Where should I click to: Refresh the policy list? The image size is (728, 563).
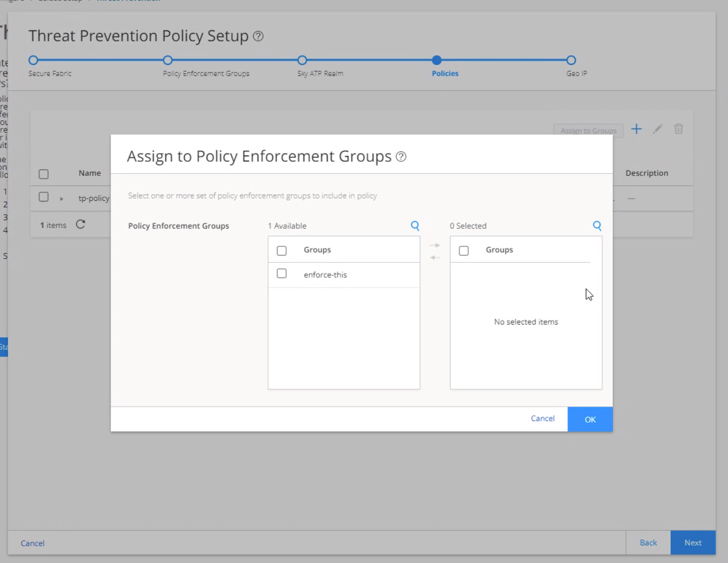point(81,225)
